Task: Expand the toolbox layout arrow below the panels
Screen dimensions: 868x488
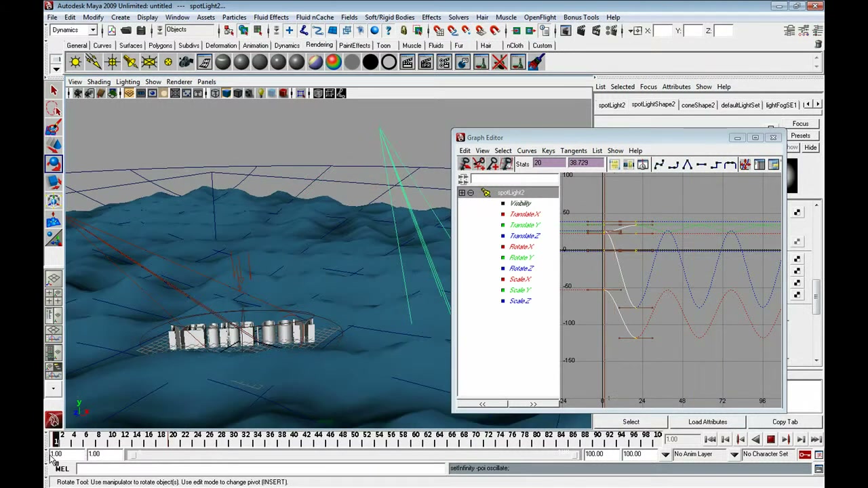Action: tap(53, 389)
